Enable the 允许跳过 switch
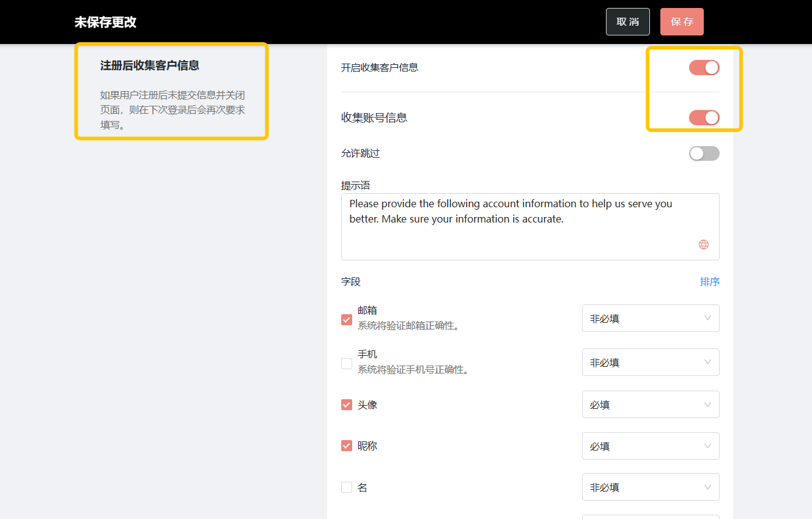The height and width of the screenshot is (519, 812). [x=704, y=153]
